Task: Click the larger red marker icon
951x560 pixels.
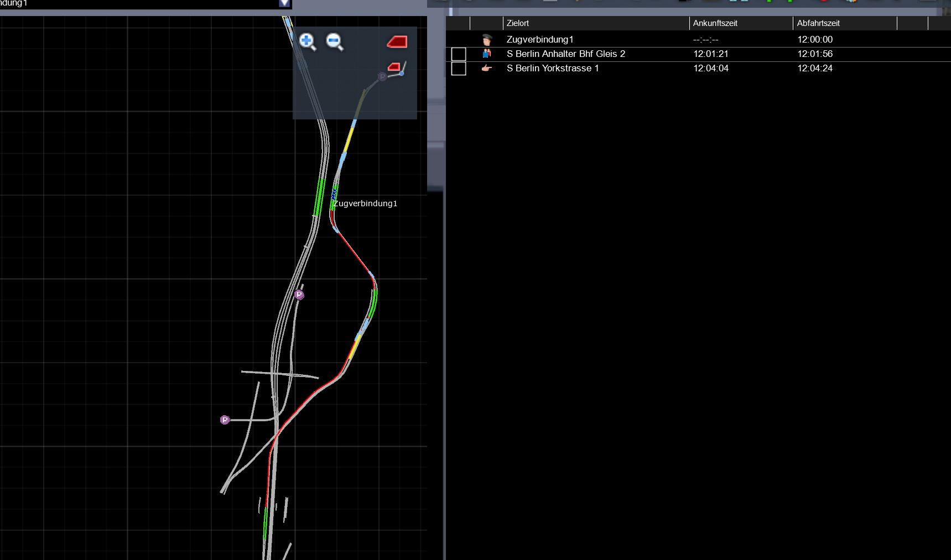Action: click(x=397, y=41)
